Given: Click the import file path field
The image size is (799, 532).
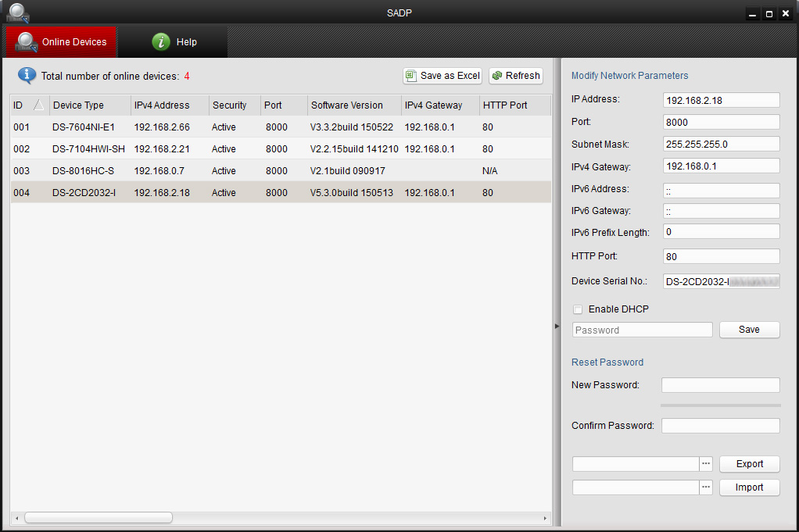Looking at the screenshot, I should click(636, 487).
